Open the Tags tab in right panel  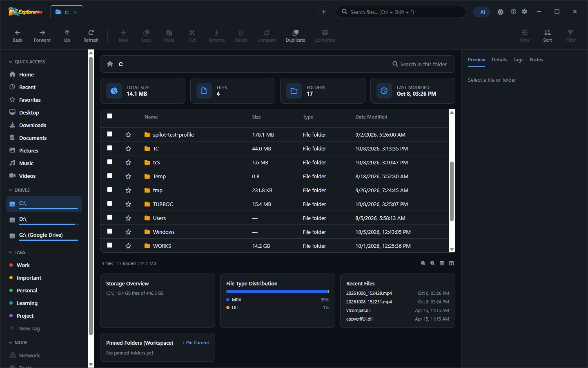[518, 60]
